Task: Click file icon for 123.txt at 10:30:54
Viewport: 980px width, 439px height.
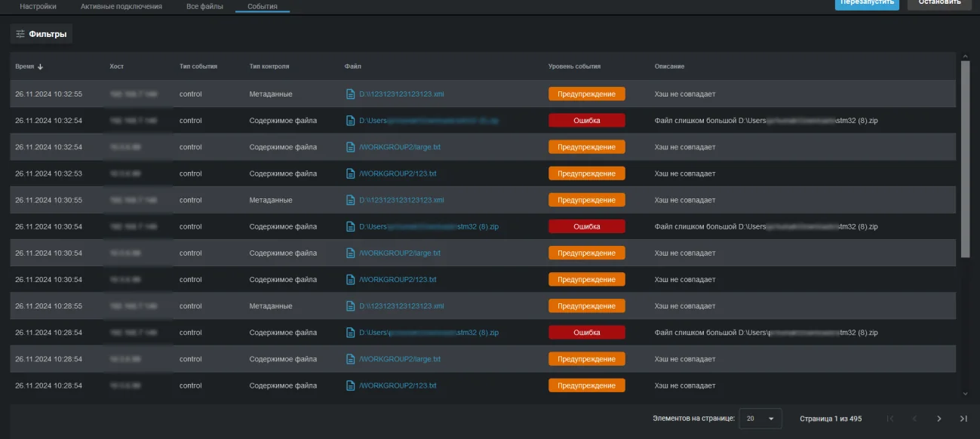Action: tap(350, 280)
